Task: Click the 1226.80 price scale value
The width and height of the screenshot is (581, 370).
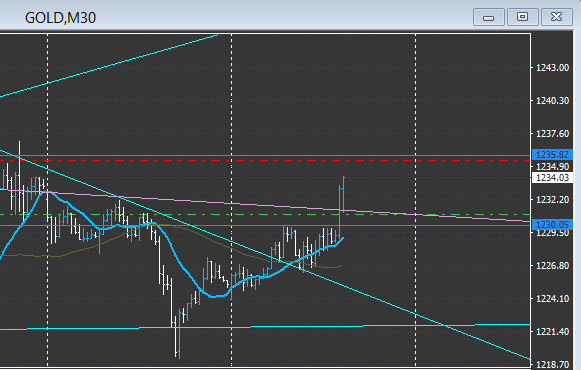Action: coord(552,266)
